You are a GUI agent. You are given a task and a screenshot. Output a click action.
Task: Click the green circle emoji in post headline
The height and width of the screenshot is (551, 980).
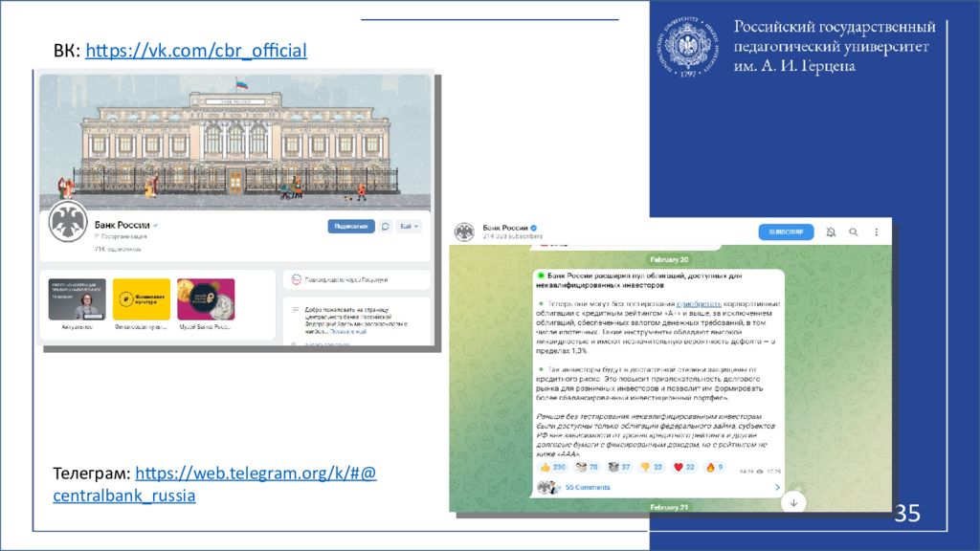[x=541, y=275]
